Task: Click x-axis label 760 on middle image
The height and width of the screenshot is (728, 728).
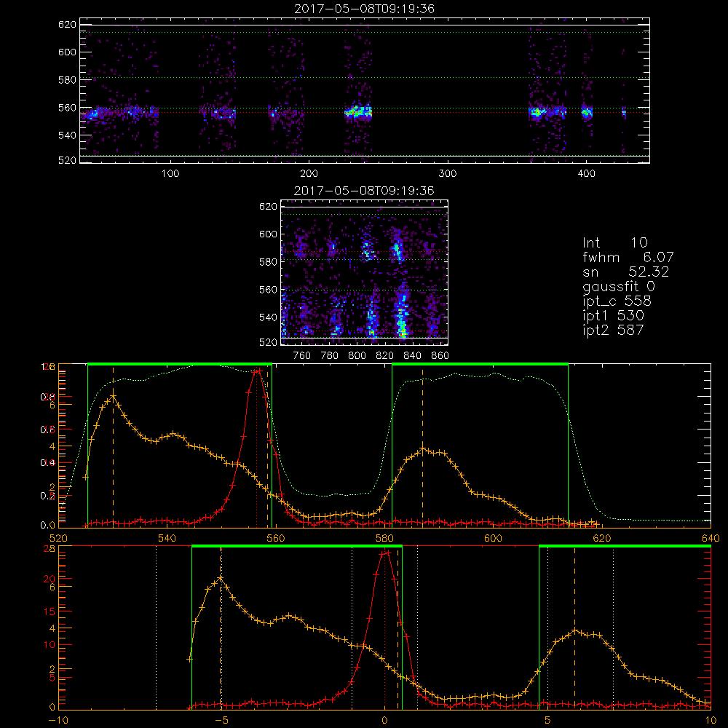Action: pyautogui.click(x=302, y=356)
